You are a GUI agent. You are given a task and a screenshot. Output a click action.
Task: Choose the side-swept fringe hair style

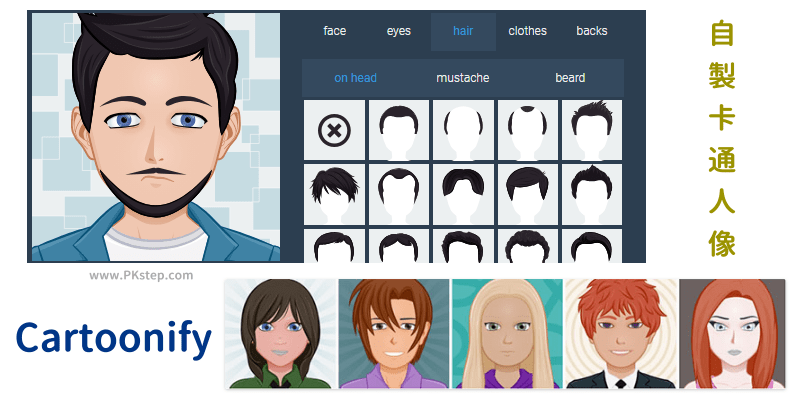(x=528, y=194)
